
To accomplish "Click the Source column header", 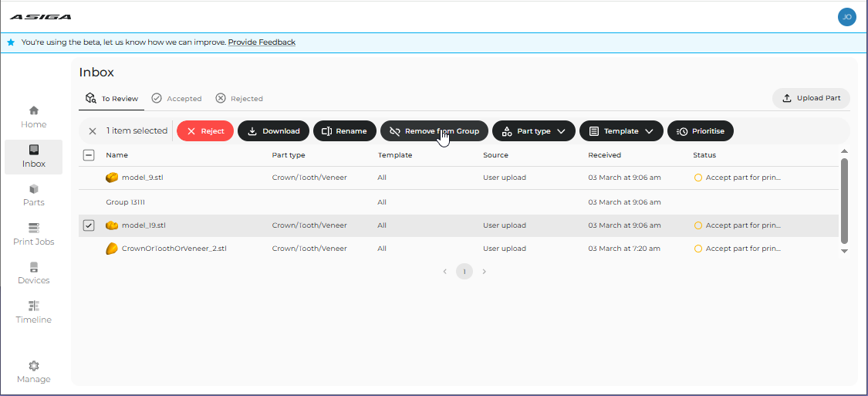I will click(495, 155).
